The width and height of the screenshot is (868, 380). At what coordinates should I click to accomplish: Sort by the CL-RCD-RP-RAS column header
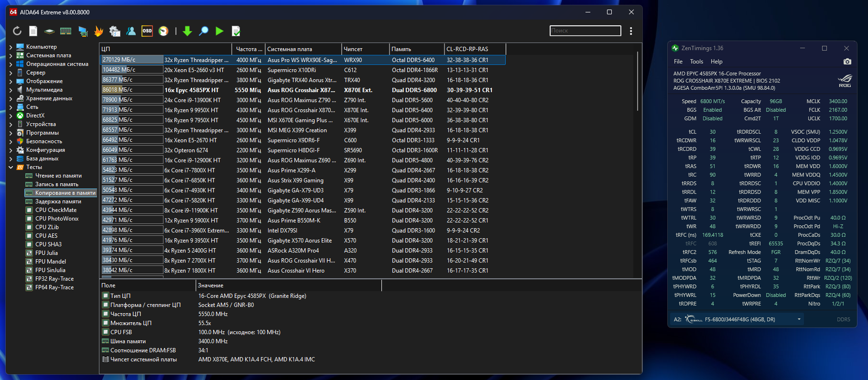tap(475, 49)
